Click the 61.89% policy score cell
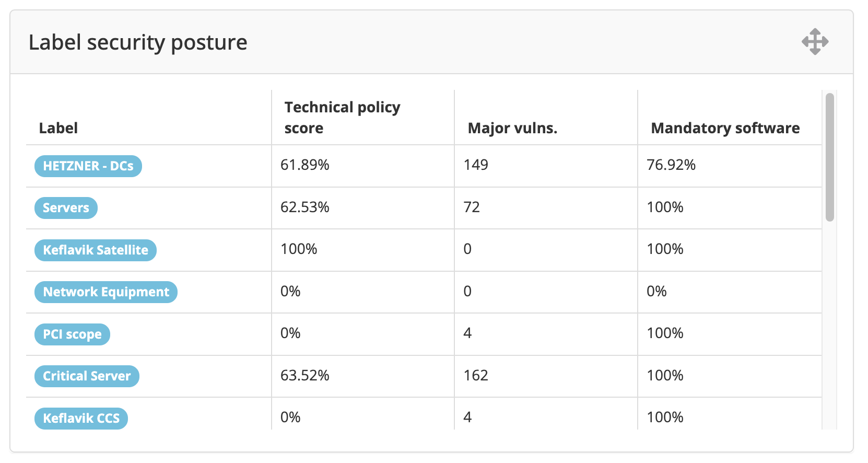 point(305,165)
